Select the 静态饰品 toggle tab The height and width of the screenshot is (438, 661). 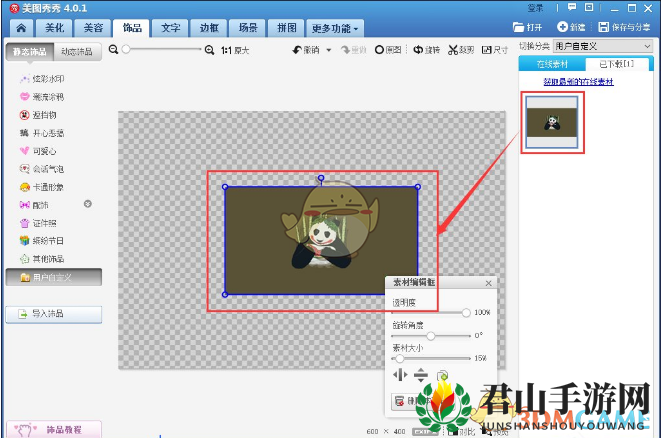(x=30, y=52)
